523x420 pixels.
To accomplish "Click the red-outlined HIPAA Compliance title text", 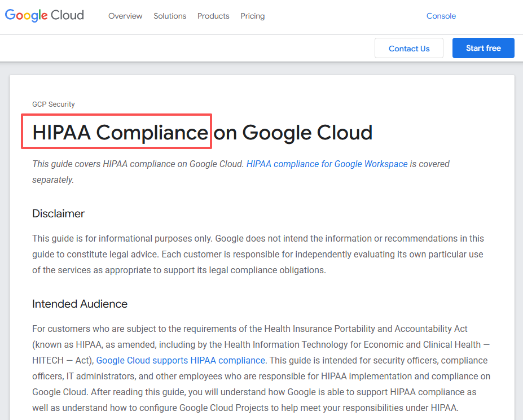I will (x=120, y=132).
